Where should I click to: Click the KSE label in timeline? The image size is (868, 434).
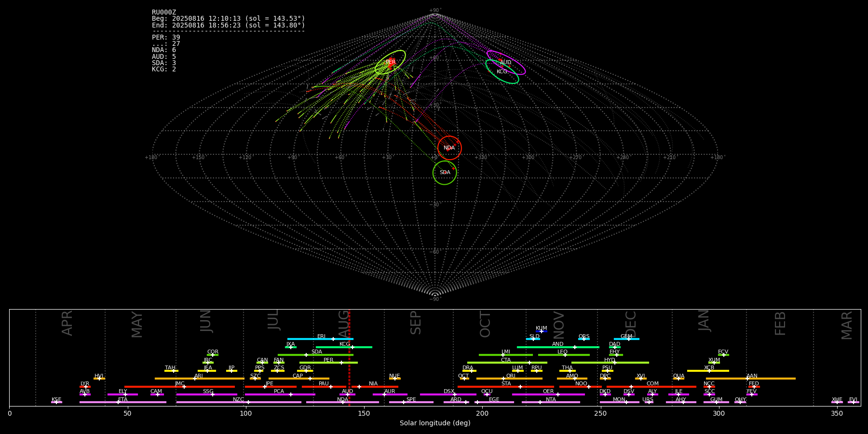tap(56, 400)
